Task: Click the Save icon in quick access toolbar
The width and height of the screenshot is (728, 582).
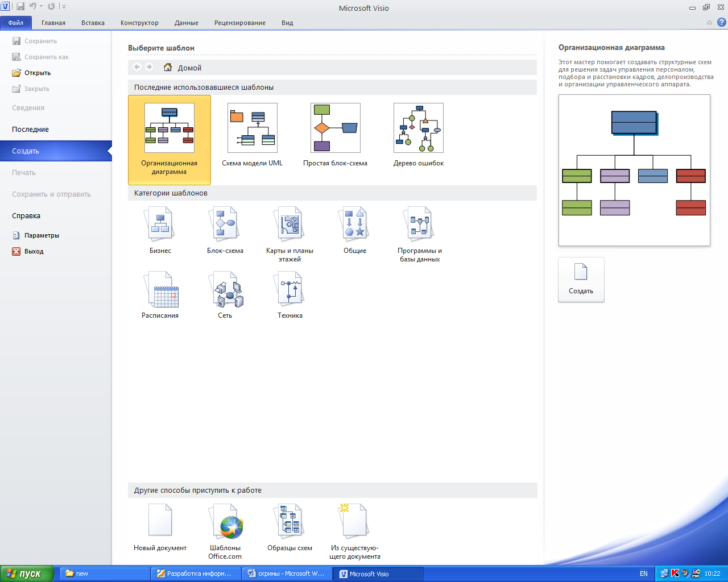Action: [20, 6]
